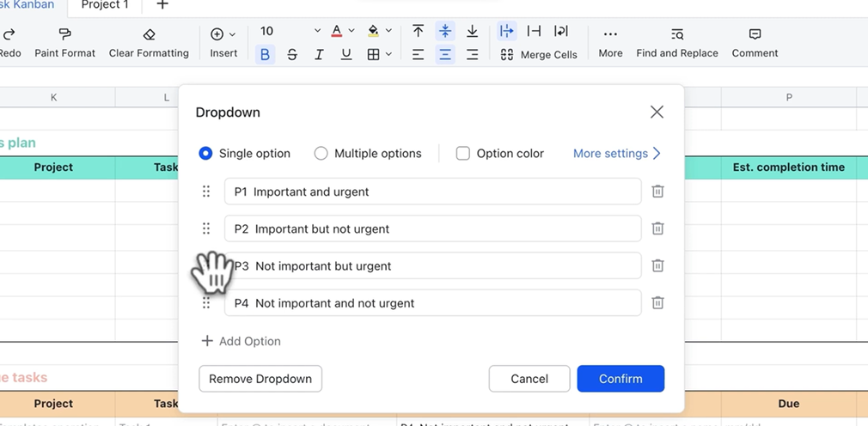
Task: Apply italic formatting
Action: point(319,54)
